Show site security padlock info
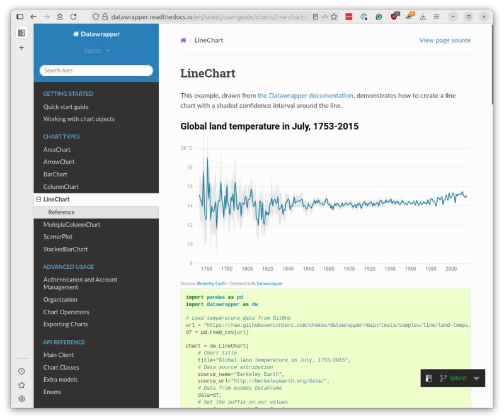 [x=105, y=17]
